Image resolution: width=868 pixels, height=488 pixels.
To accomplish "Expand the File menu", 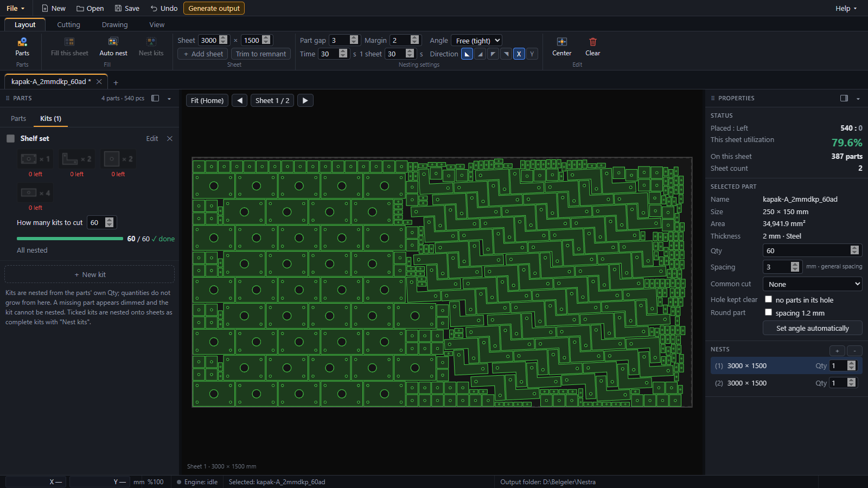I will (15, 8).
